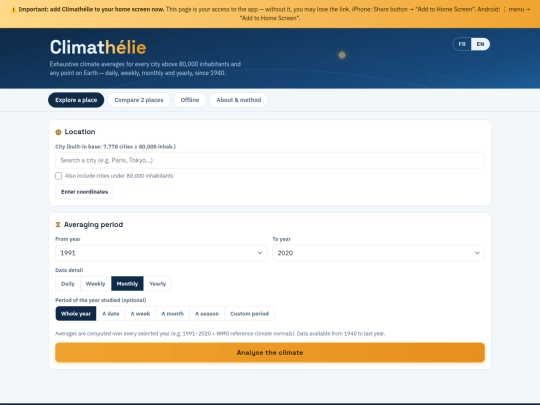The width and height of the screenshot is (540, 405).
Task: Choose the A season period option
Action: coord(207,314)
